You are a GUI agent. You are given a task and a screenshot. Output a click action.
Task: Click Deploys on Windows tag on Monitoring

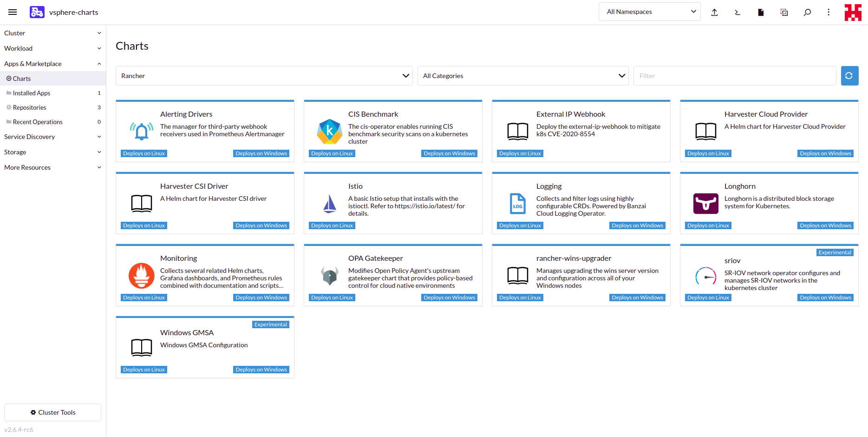click(261, 298)
